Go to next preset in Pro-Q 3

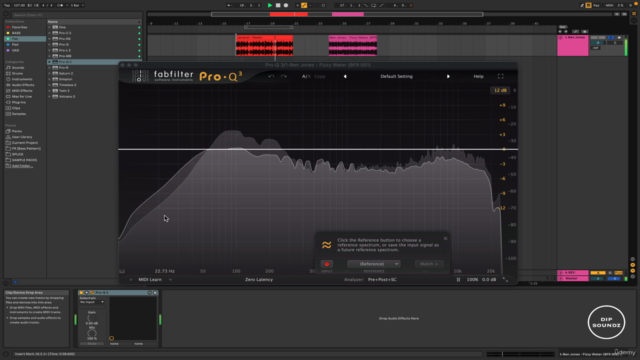click(x=448, y=76)
